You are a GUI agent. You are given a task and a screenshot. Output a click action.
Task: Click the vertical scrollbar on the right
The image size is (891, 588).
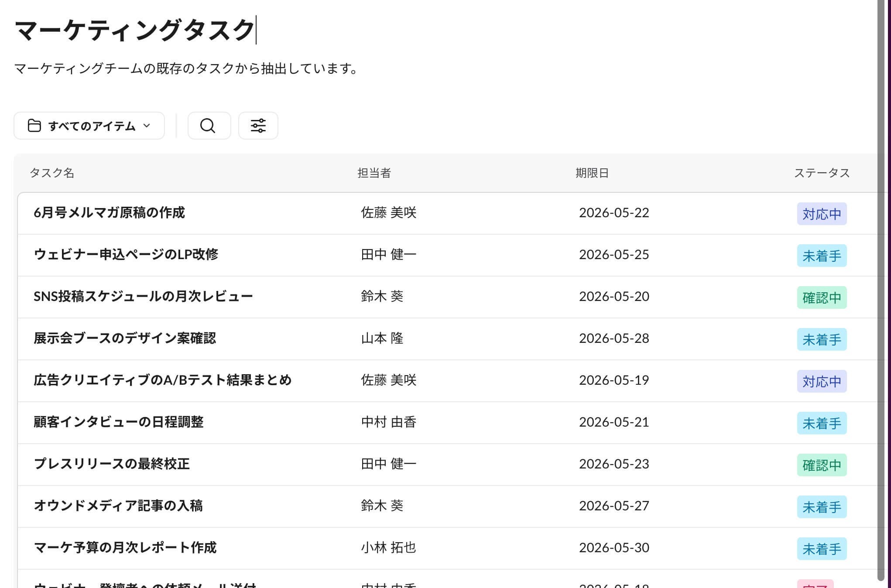tap(881, 290)
